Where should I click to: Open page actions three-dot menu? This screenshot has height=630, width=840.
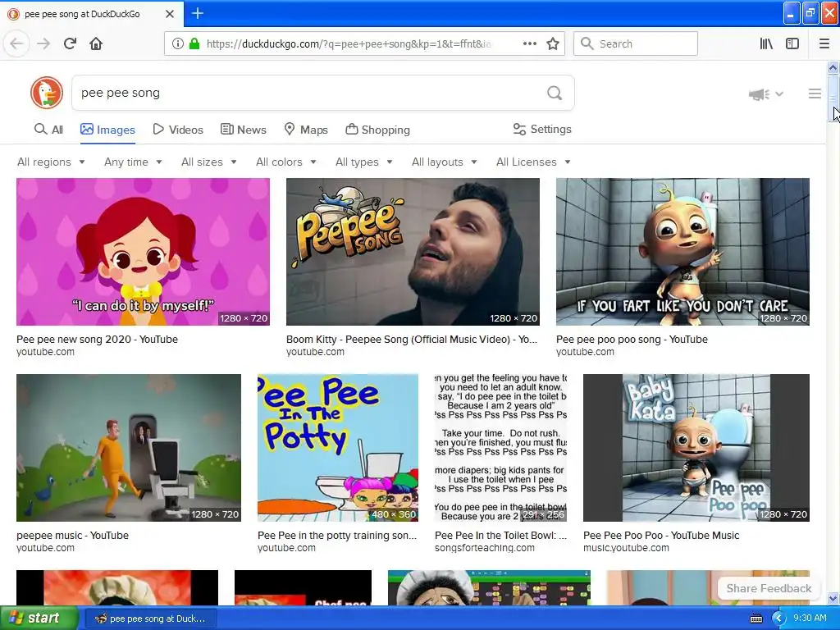point(529,43)
